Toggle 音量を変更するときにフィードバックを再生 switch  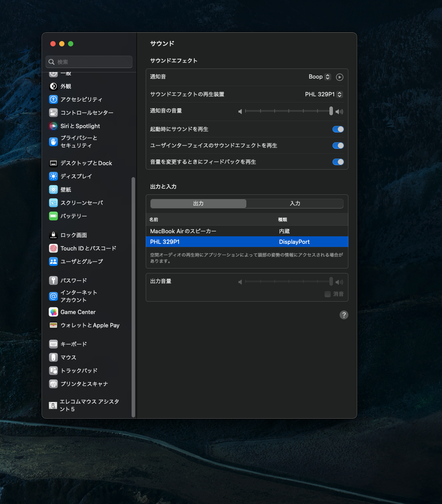tap(338, 162)
